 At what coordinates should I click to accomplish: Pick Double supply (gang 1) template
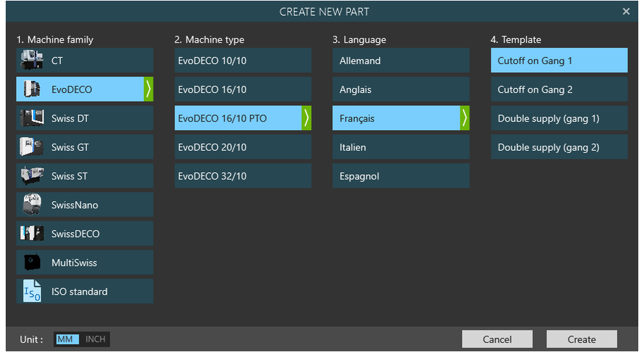559,119
